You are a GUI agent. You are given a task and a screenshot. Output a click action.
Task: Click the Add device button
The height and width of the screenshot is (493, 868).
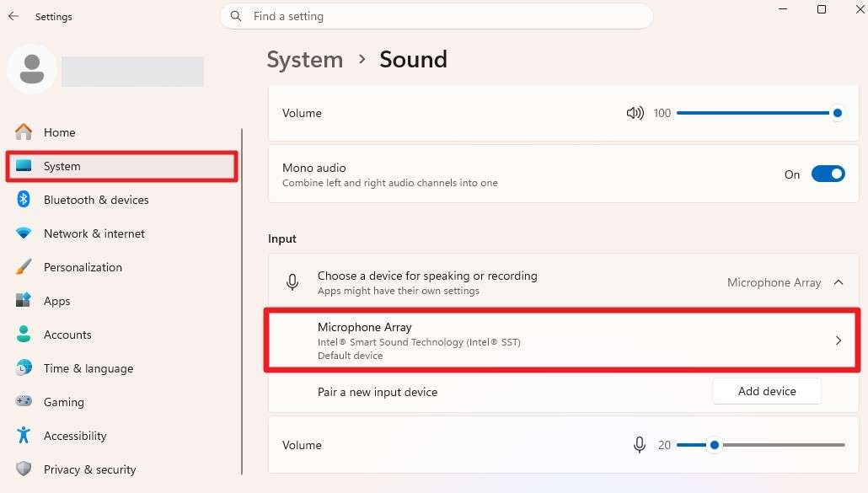pyautogui.click(x=767, y=391)
